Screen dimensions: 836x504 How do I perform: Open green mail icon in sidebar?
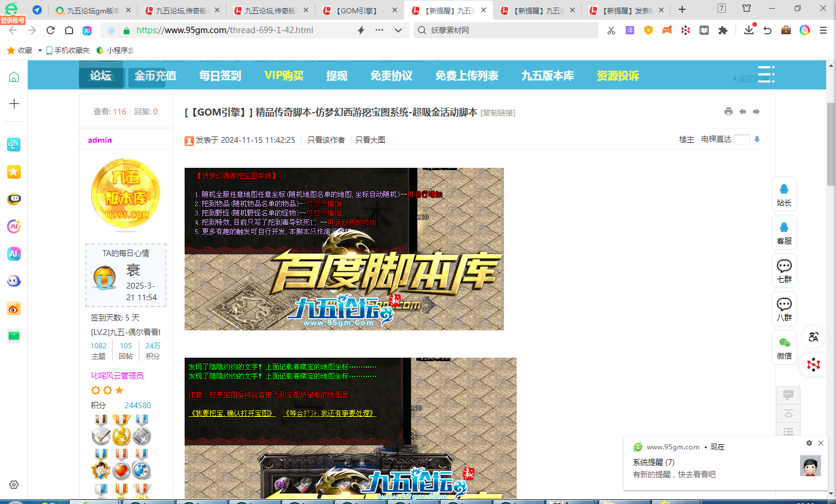tap(14, 336)
